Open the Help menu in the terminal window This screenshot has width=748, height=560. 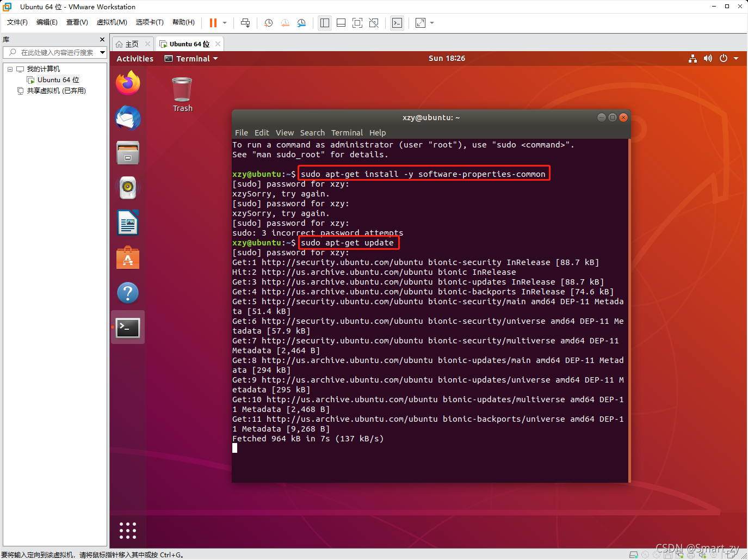coord(378,133)
